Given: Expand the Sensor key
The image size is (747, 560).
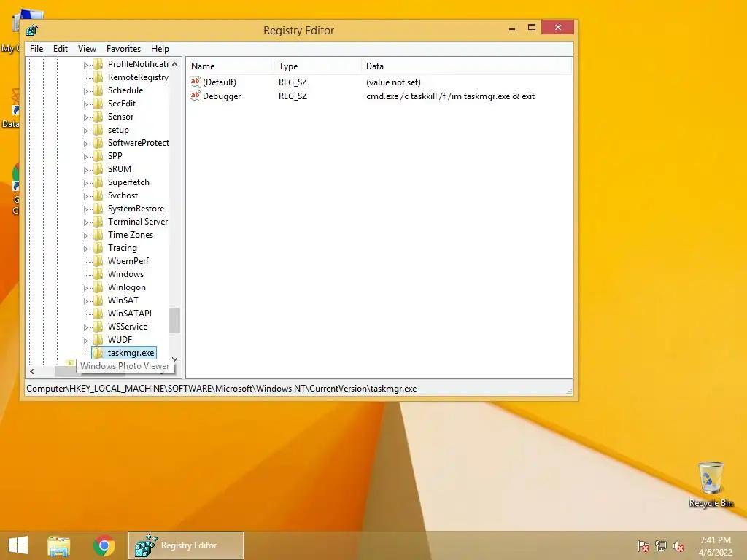Looking at the screenshot, I should coord(85,117).
